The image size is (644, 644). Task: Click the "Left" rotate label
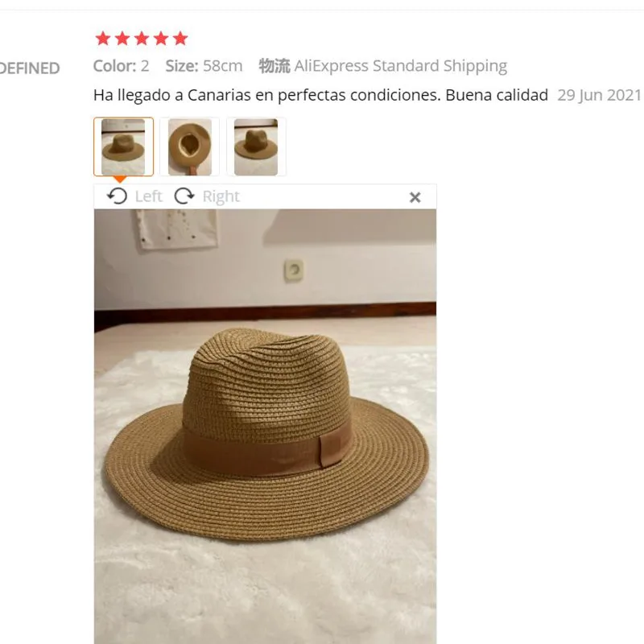click(149, 196)
